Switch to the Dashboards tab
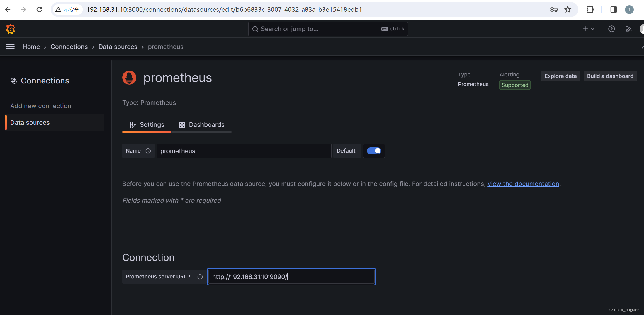The height and width of the screenshot is (315, 644). pos(202,125)
